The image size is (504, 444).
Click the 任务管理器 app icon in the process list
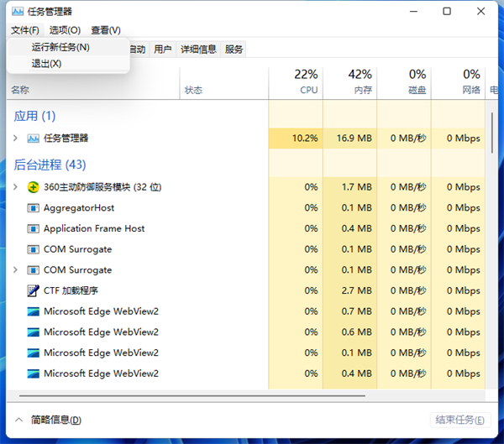click(x=33, y=138)
